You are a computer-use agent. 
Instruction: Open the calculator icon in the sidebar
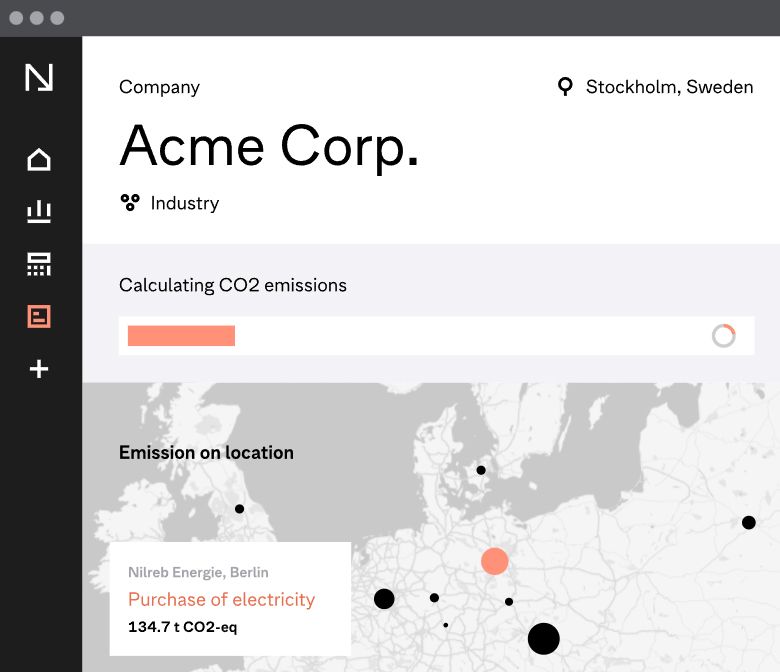(x=39, y=264)
